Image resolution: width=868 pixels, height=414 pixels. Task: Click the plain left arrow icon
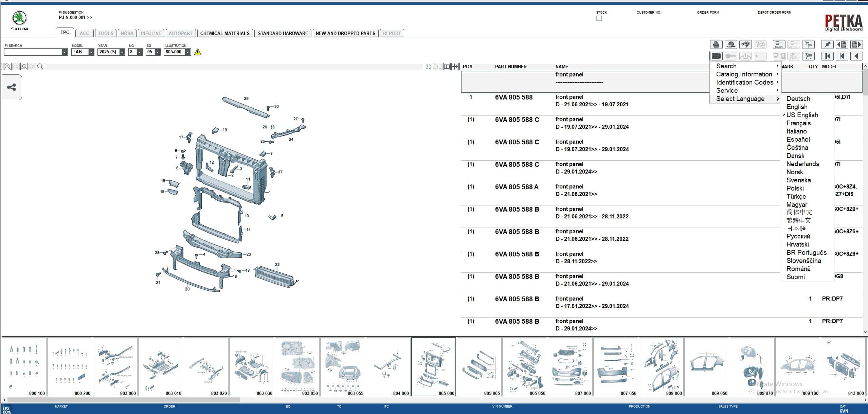[x=856, y=56]
